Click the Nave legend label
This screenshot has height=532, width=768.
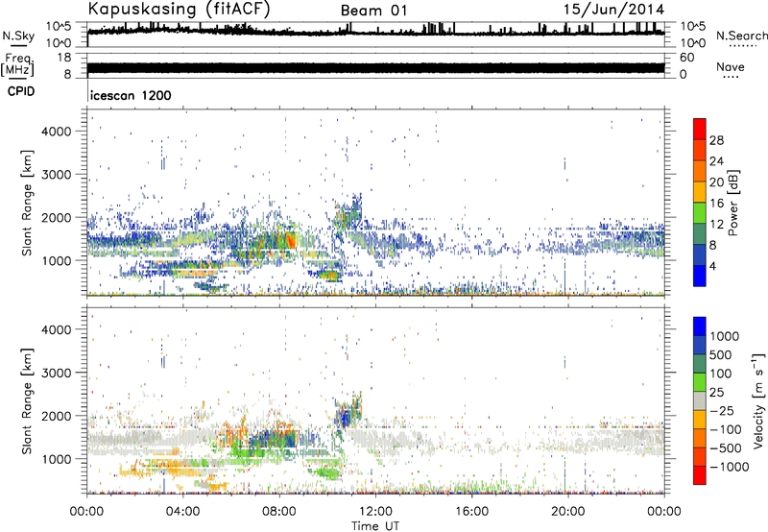(731, 66)
